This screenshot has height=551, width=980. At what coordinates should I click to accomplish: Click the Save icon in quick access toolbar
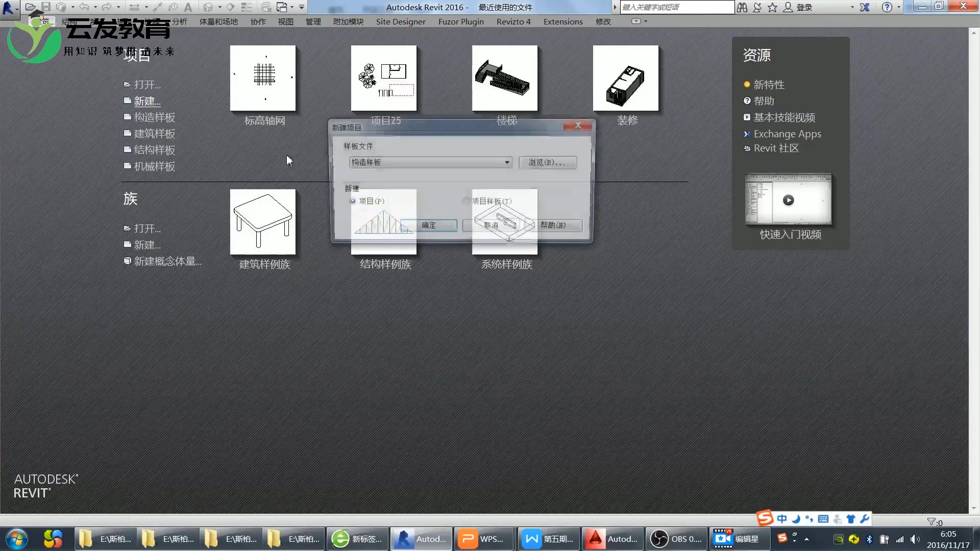tap(46, 7)
